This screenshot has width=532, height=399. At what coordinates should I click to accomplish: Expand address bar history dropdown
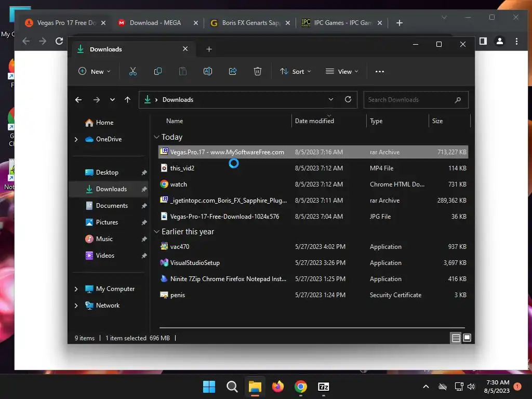(x=331, y=99)
